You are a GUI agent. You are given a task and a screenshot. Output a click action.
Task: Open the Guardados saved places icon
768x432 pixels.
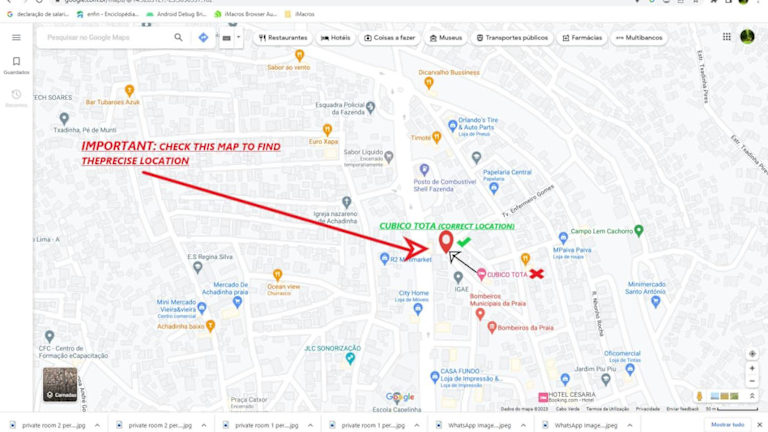pyautogui.click(x=16, y=61)
